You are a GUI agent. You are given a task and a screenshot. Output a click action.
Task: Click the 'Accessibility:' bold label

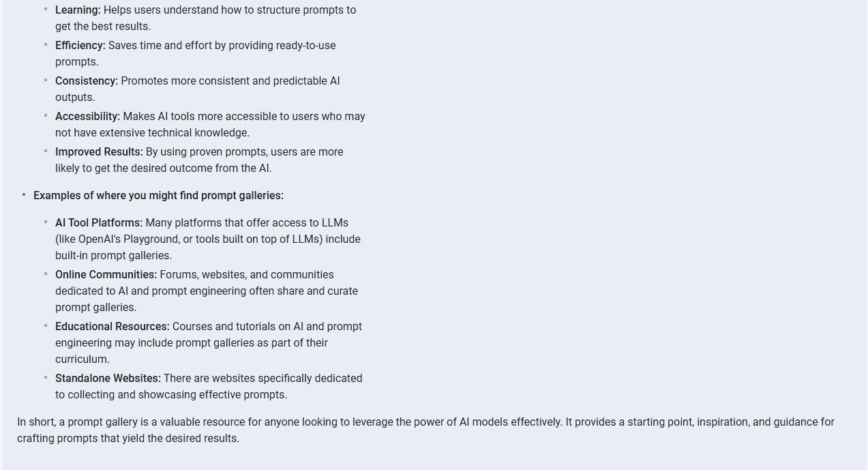click(88, 117)
